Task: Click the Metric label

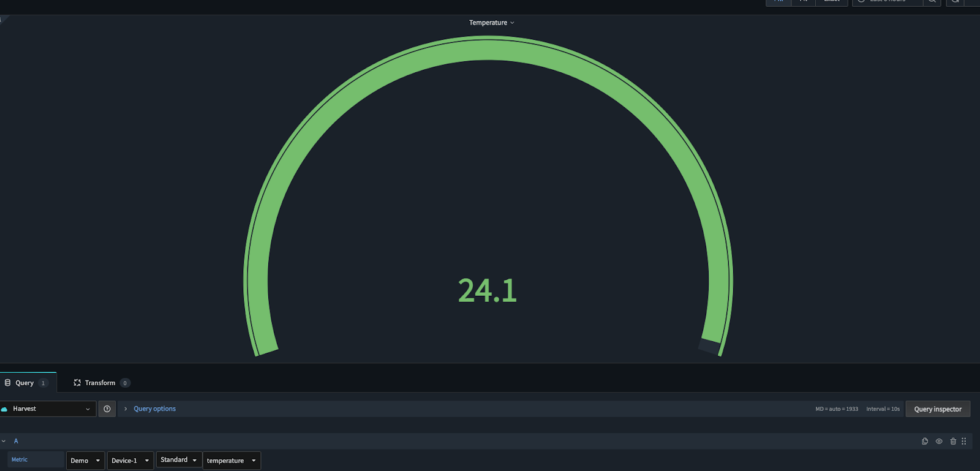Action: point(20,459)
